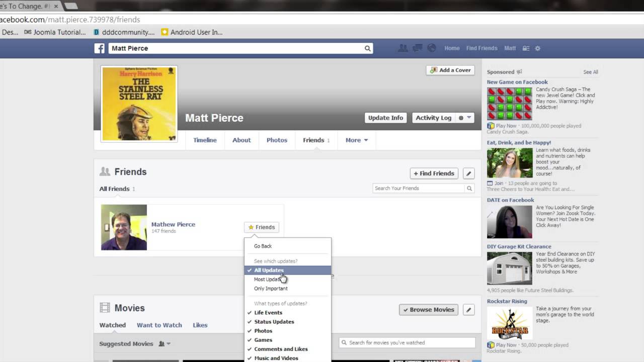Go to Home in top bar
Image resolution: width=644 pixels, height=362 pixels.
[x=452, y=48]
